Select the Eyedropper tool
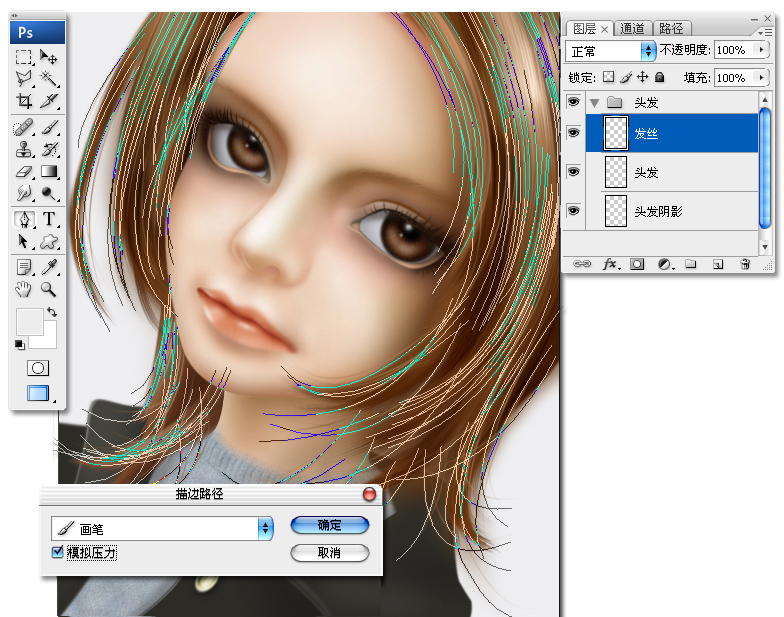The image size is (784, 617). (49, 267)
